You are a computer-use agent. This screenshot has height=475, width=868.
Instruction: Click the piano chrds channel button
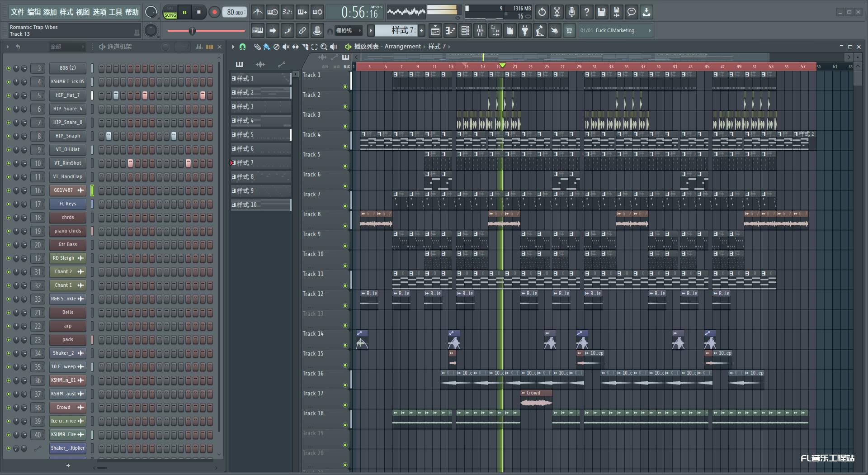point(68,231)
